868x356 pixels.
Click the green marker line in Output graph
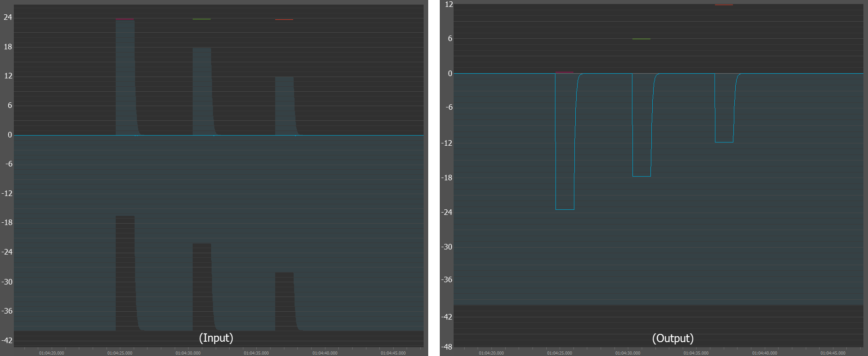(641, 39)
